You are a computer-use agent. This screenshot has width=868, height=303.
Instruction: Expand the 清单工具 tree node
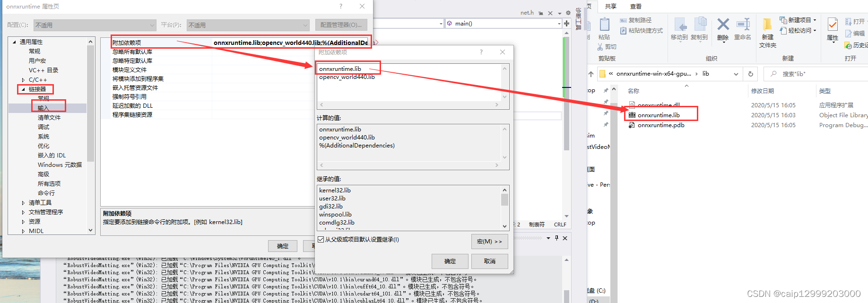23,203
